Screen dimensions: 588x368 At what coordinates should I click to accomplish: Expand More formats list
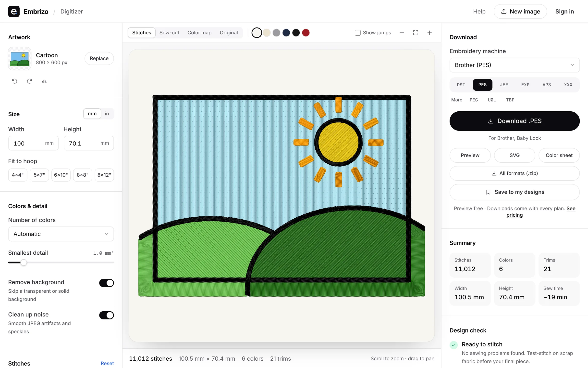[457, 100]
